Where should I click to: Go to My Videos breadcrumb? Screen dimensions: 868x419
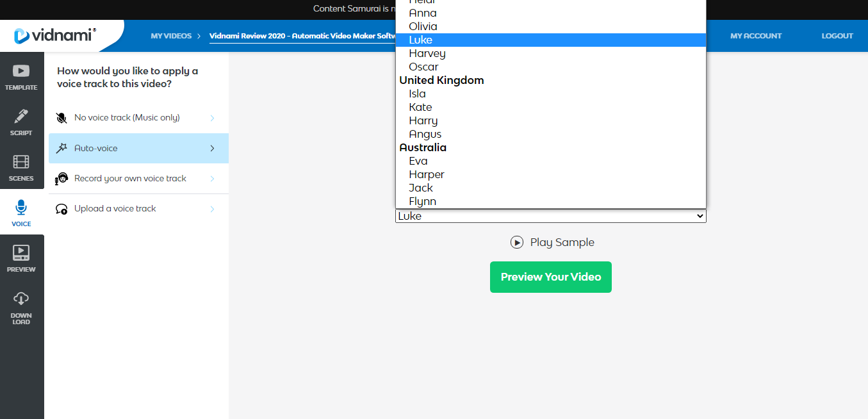171,36
